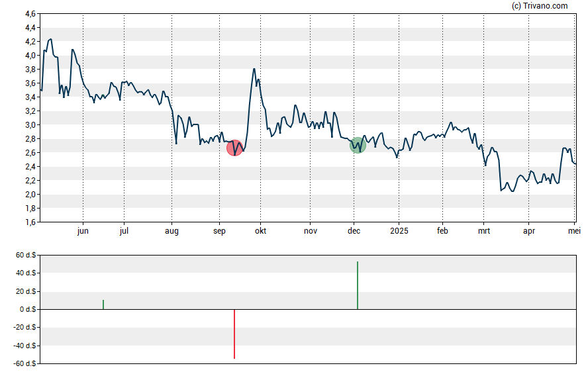Click the '1,6' y-axis value
This screenshot has width=588, height=374.
point(30,222)
